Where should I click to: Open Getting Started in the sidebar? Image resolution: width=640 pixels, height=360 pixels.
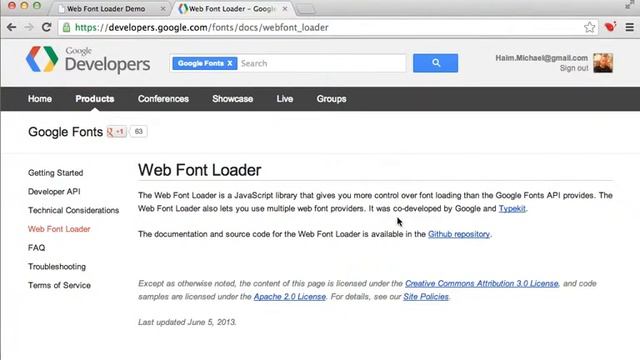56,173
